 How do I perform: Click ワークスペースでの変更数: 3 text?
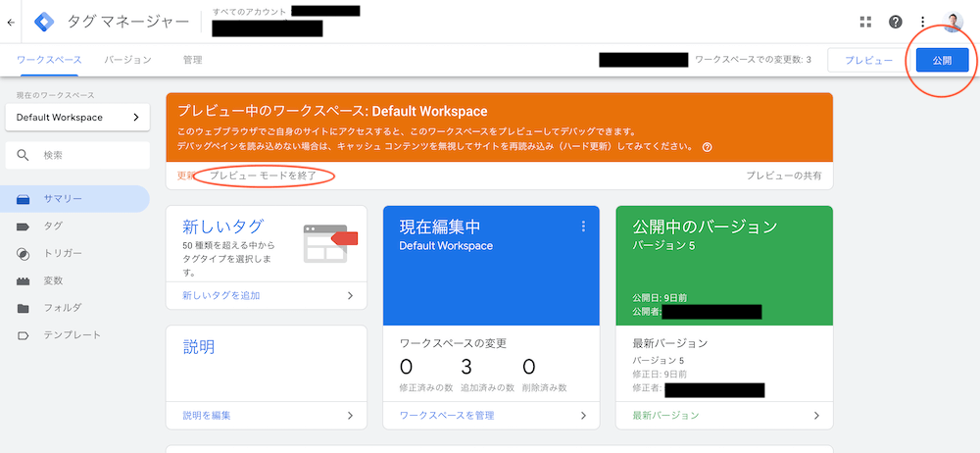pos(753,60)
